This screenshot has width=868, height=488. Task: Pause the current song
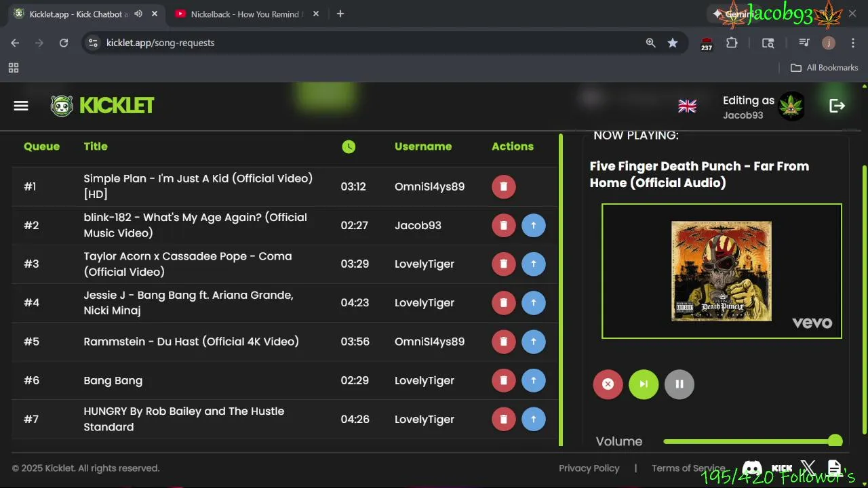[679, 384]
